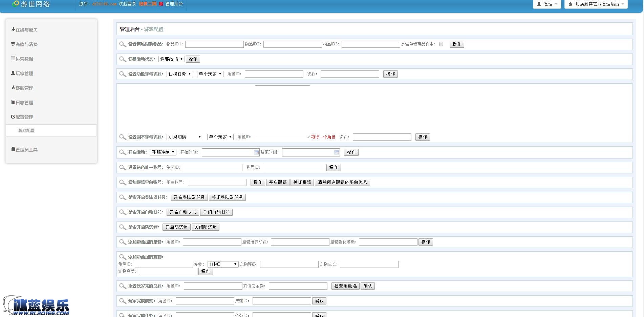
Task: Click 关闭防沉迷 button
Action: [x=206, y=227]
